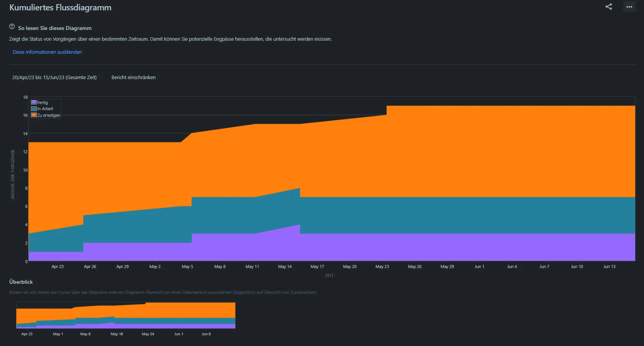Click the So lesen Sie dieses Diagramm heading
644x346 pixels.
[x=55, y=28]
